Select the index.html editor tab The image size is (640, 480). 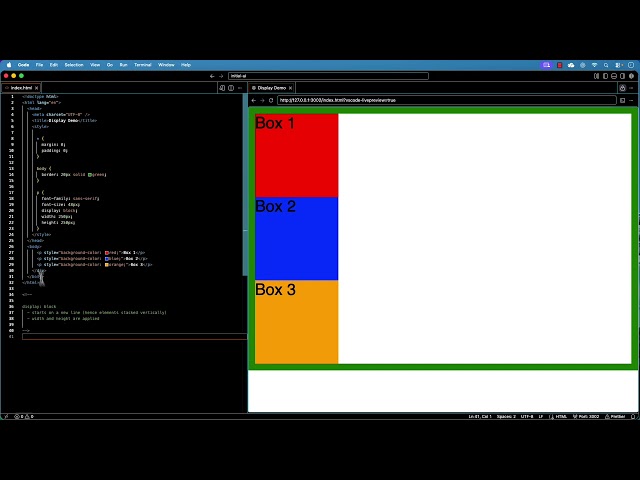[x=21, y=88]
